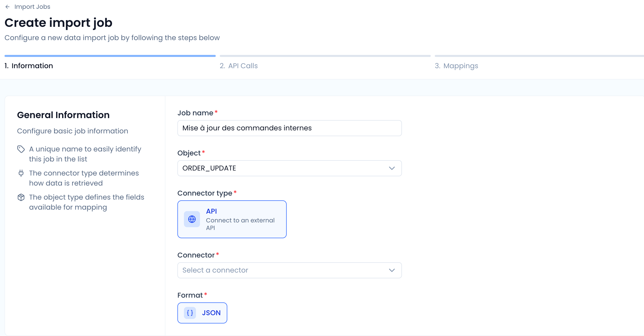Screen dimensions: 644x336
Task: Click the tag icon beside unique name hint
Action: click(21, 149)
